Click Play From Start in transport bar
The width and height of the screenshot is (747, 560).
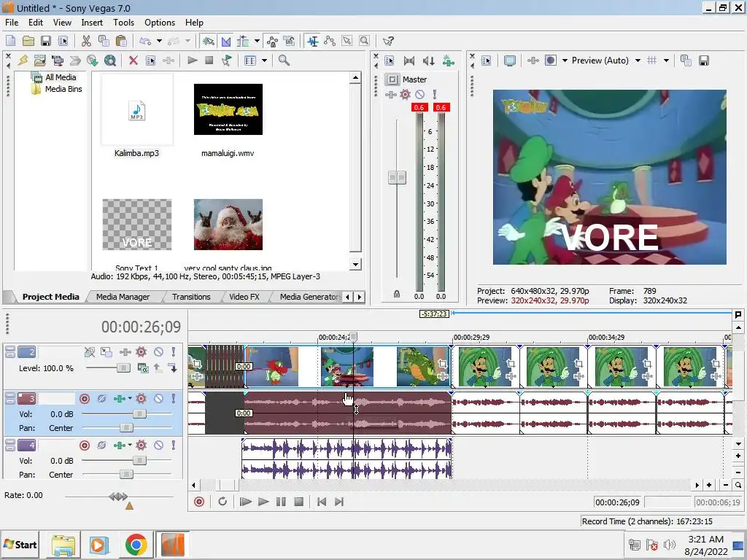point(246,502)
